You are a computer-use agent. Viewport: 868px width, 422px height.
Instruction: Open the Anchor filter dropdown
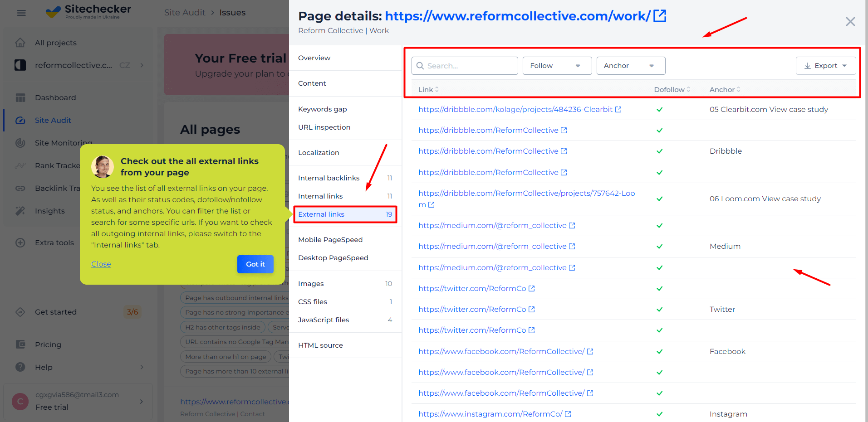point(631,66)
